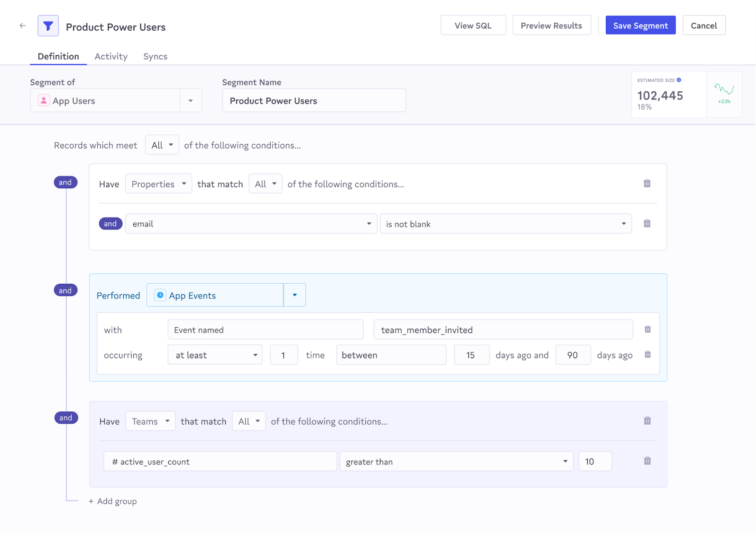Click the App Users person icon
The width and height of the screenshot is (756, 533).
coord(43,100)
